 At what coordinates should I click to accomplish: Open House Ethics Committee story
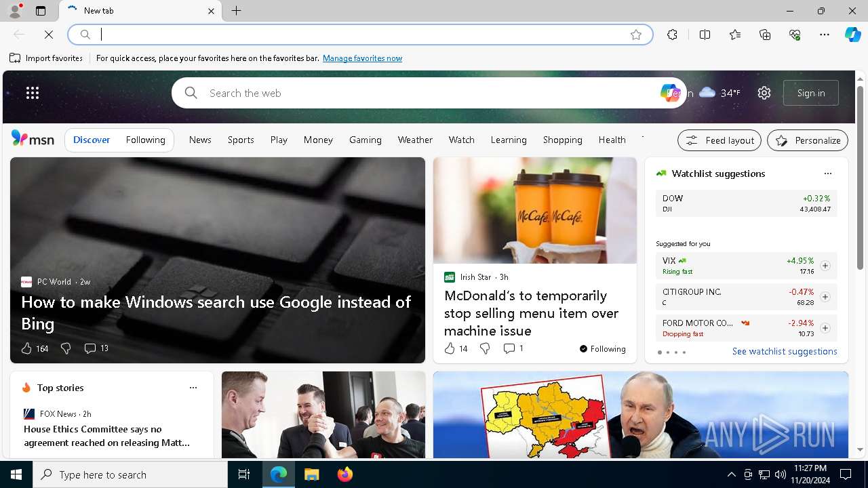pyautogui.click(x=107, y=436)
